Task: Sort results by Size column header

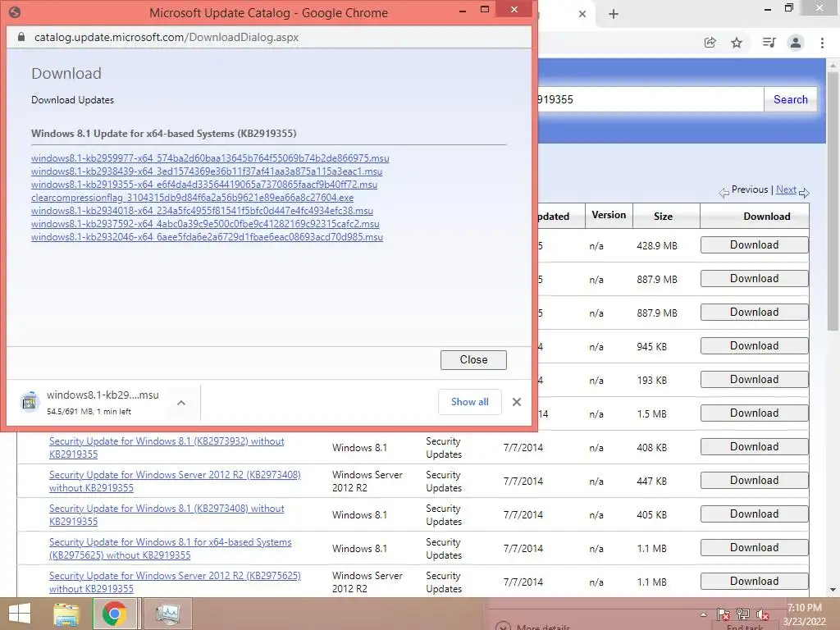Action: pos(663,217)
